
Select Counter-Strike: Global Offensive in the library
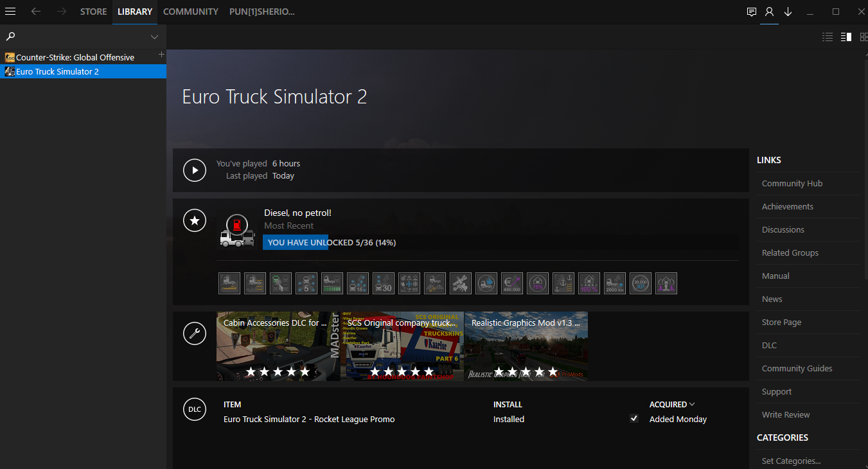83,57
